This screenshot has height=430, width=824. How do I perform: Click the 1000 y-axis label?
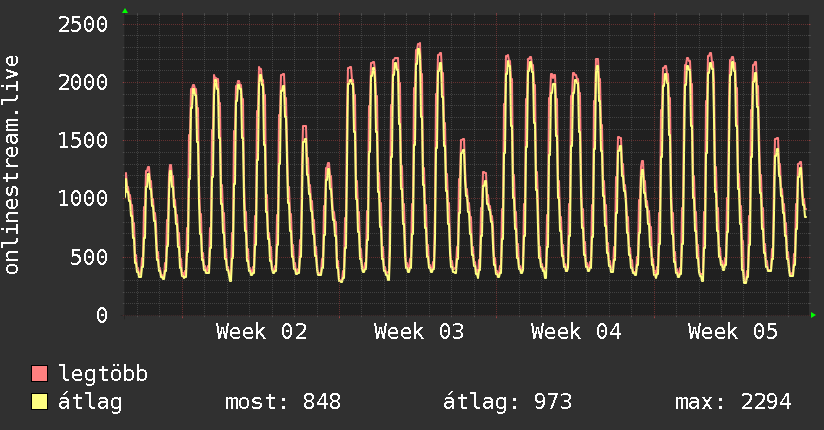[x=83, y=199]
